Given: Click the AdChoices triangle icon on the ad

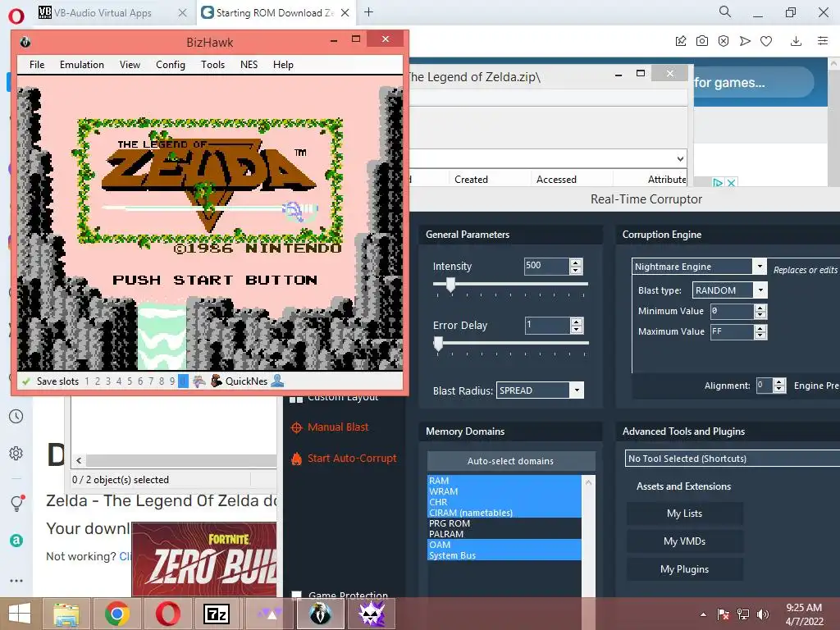Looking at the screenshot, I should 718,183.
